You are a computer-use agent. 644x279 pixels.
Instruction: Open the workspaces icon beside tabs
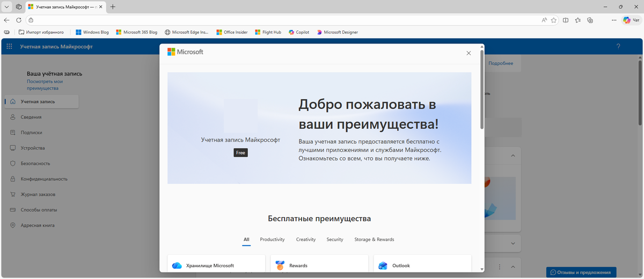19,6
